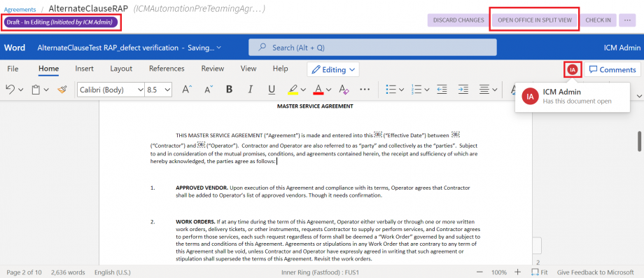This screenshot has height=278, width=644.
Task: Open the File menu
Action: coord(13,69)
